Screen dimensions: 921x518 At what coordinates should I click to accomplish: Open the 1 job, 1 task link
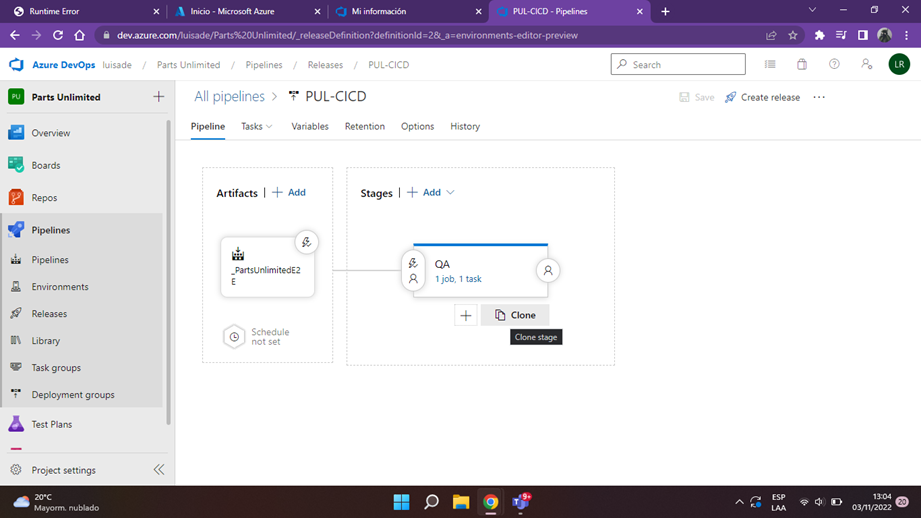[458, 279]
